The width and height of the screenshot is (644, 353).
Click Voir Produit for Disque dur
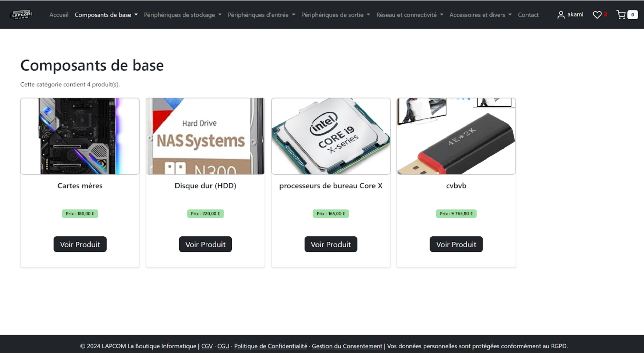coord(205,244)
